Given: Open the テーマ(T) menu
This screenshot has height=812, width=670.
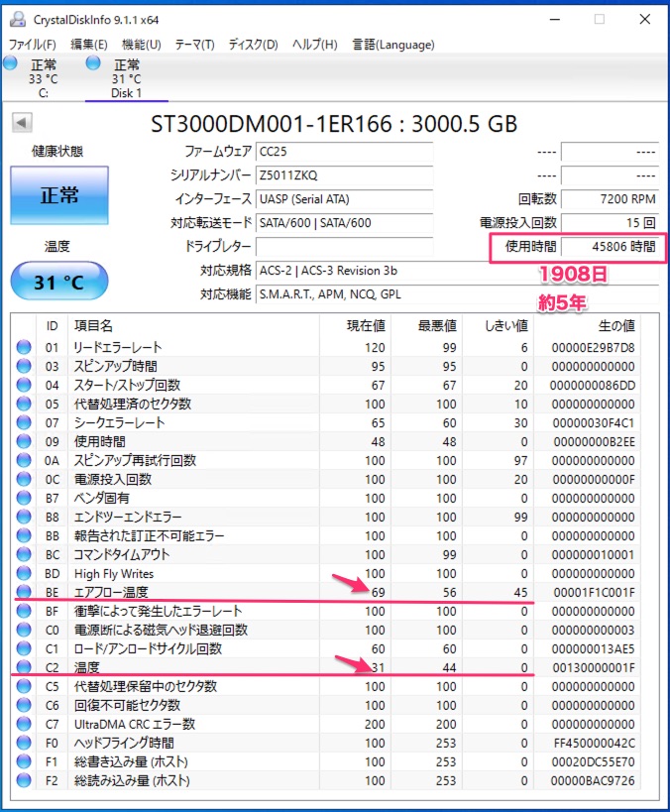Looking at the screenshot, I should click(194, 45).
